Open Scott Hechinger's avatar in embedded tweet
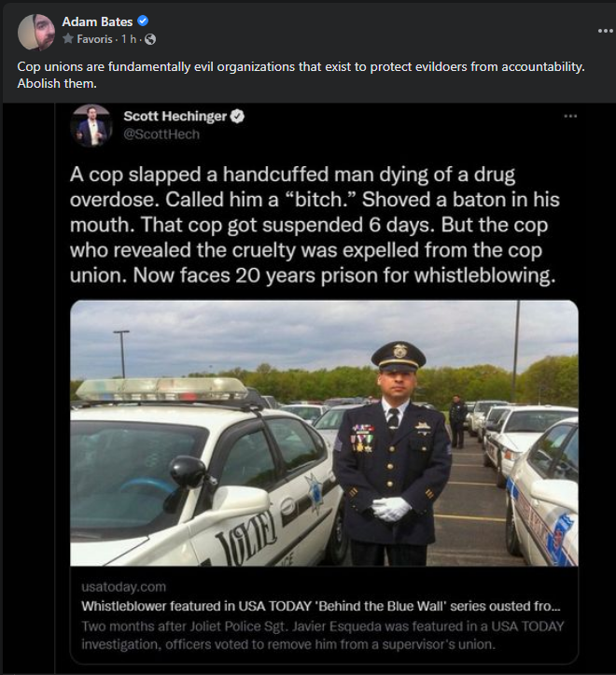 pos(91,126)
